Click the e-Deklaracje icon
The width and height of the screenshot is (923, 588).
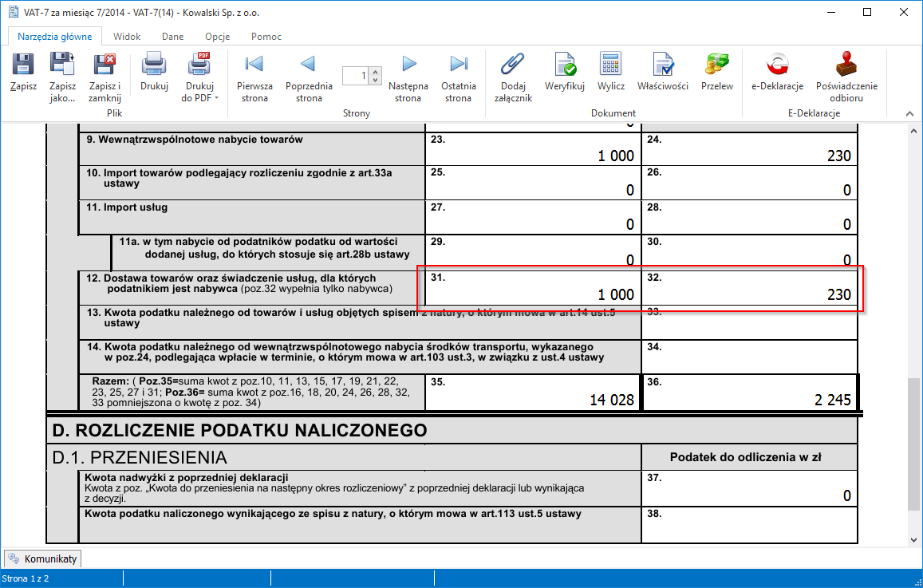click(x=776, y=72)
